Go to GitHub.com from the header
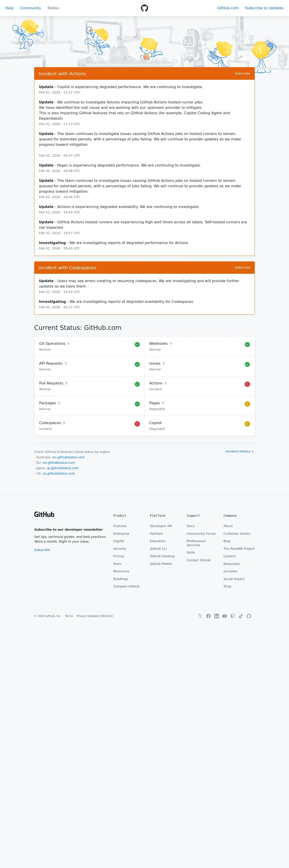289x868 pixels. click(x=228, y=8)
